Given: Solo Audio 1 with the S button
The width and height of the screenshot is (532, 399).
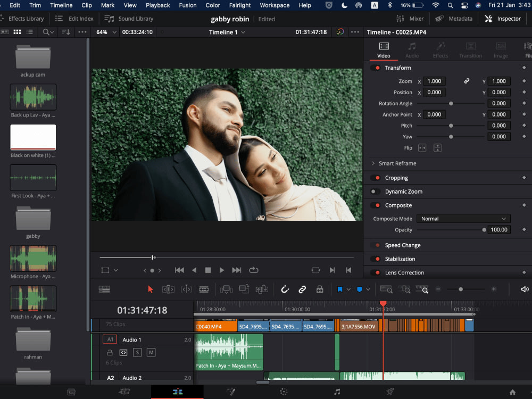Looking at the screenshot, I should coord(137,352).
